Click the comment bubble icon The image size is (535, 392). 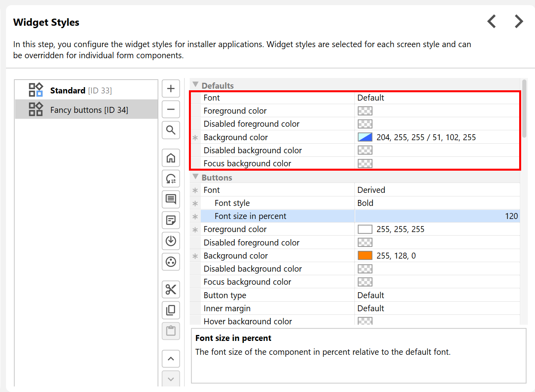tap(171, 199)
